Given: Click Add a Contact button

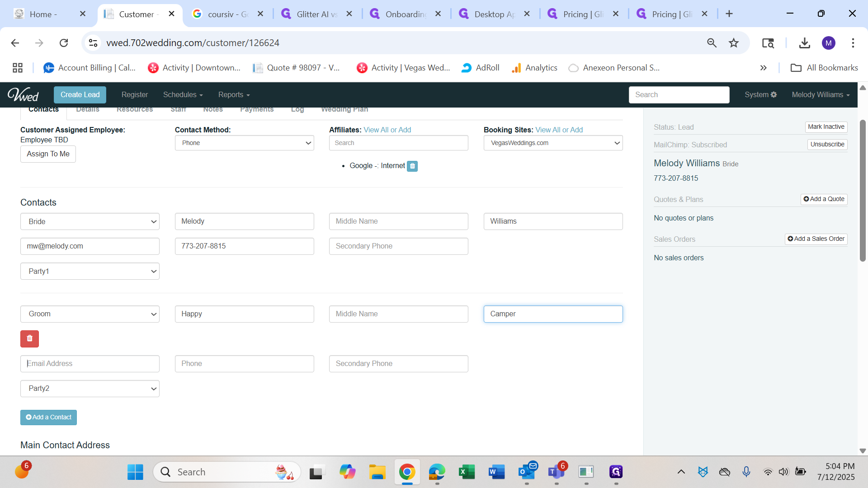Looking at the screenshot, I should click(x=48, y=417).
